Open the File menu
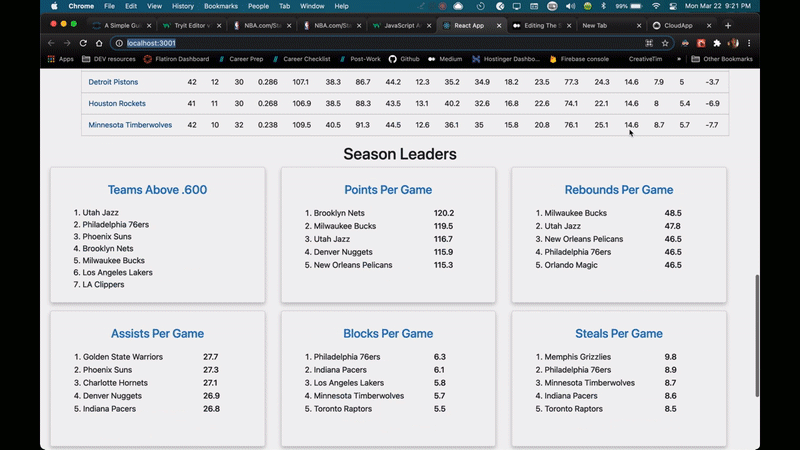Image resolution: width=800 pixels, height=450 pixels. pyautogui.click(x=109, y=6)
